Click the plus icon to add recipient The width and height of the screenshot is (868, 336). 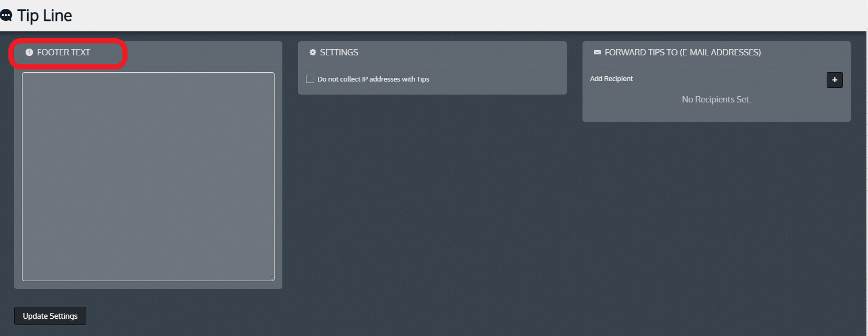tap(835, 80)
